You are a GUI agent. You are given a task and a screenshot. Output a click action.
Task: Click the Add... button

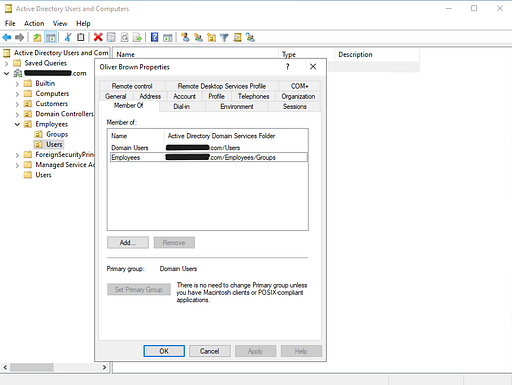[x=128, y=243]
